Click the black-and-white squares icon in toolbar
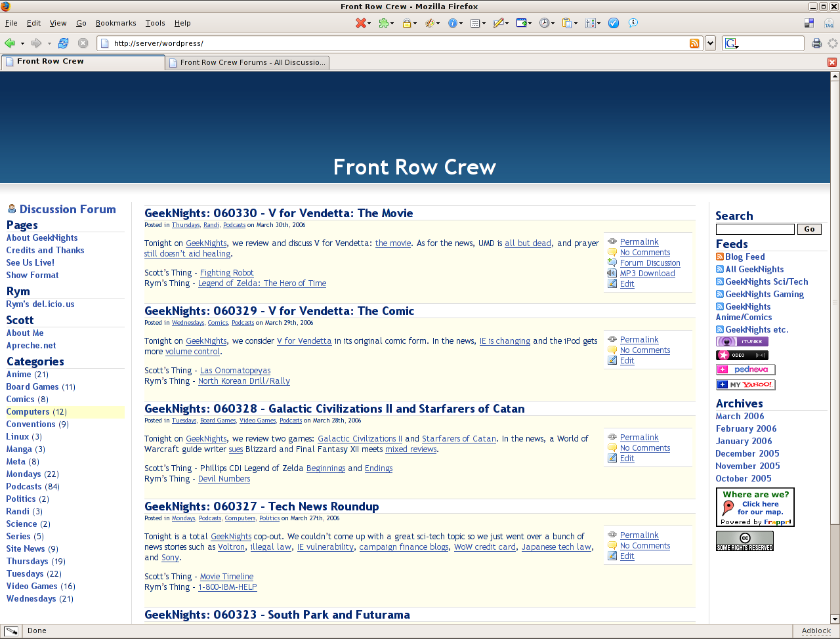The height and width of the screenshot is (639, 840). tap(809, 23)
